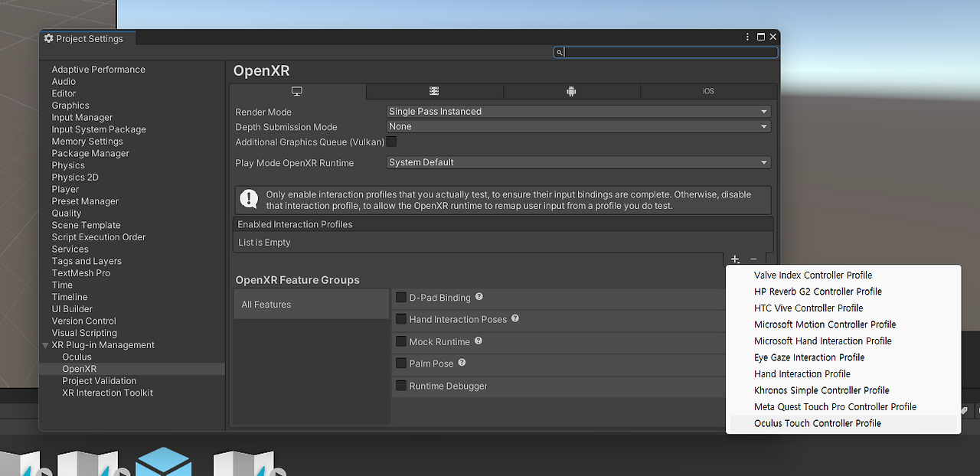Open Input Manager settings
Screen dimensions: 980x476
click(x=82, y=118)
